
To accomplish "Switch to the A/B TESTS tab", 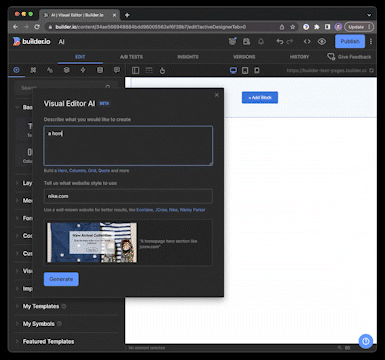I will point(131,57).
